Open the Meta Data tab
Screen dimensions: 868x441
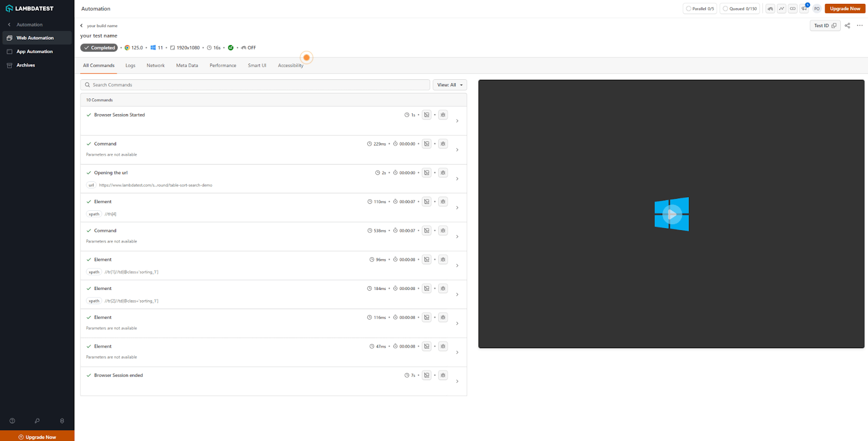pyautogui.click(x=187, y=65)
